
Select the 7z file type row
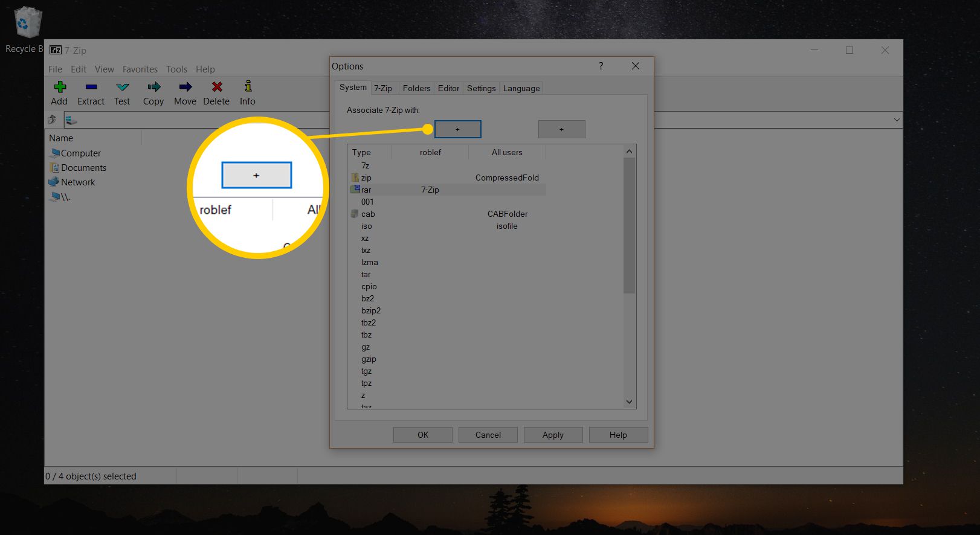(447, 165)
